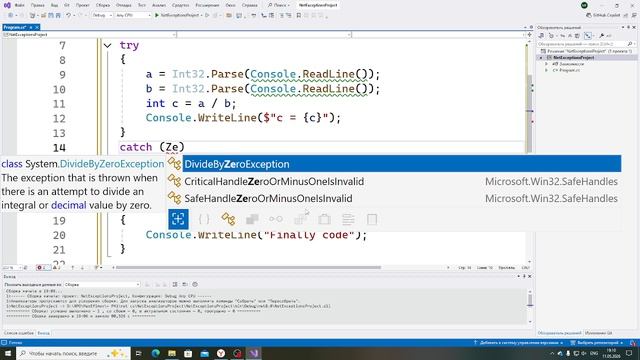Click the comment selection toolbar icon
This screenshot has height=360, width=640.
[x=282, y=15]
